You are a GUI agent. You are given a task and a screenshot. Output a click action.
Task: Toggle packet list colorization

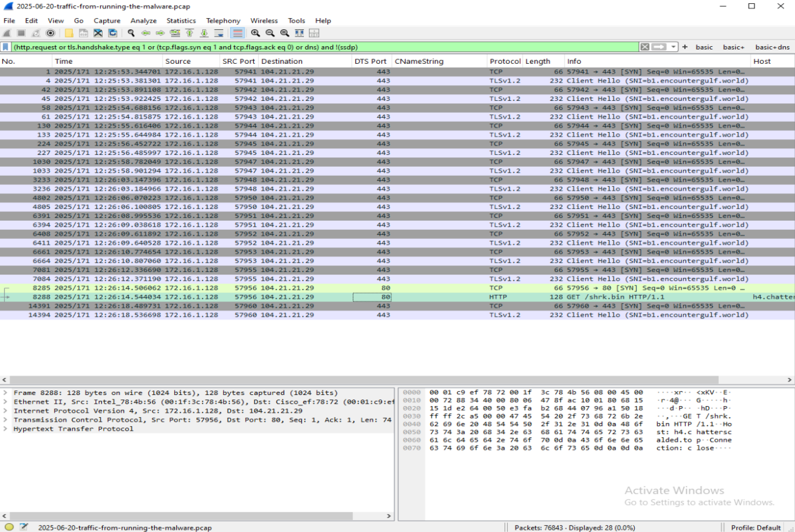tap(237, 33)
